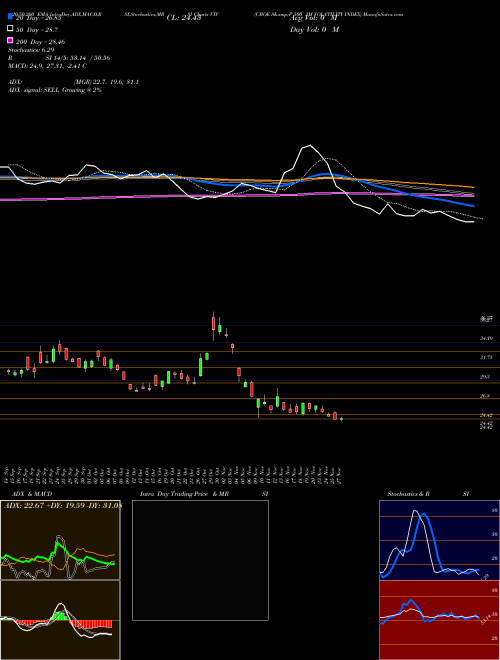Click the 'Day Vol: 0 M' text
This screenshot has width=500, height=660.
coord(314,29)
